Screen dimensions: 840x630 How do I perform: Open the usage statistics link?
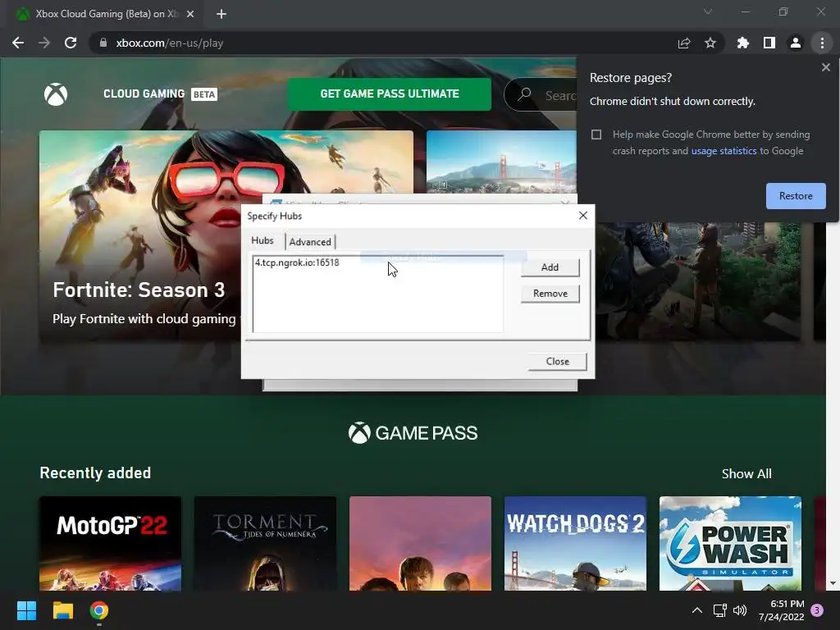[724, 151]
